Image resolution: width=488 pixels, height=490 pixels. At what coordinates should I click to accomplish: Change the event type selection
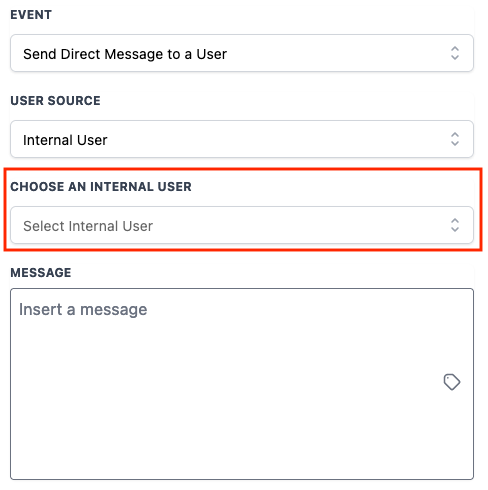point(242,53)
